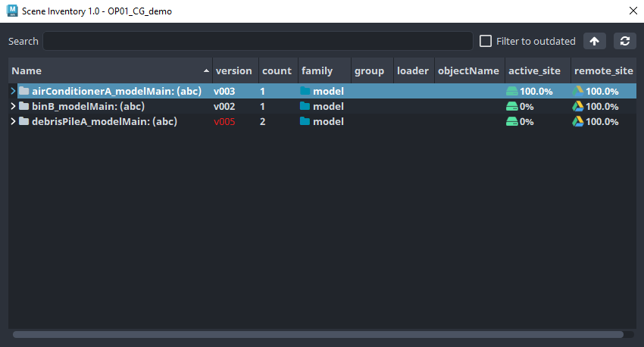644x347 pixels.
Task: Click local drive icon in airConditionerA row
Action: (x=511, y=91)
